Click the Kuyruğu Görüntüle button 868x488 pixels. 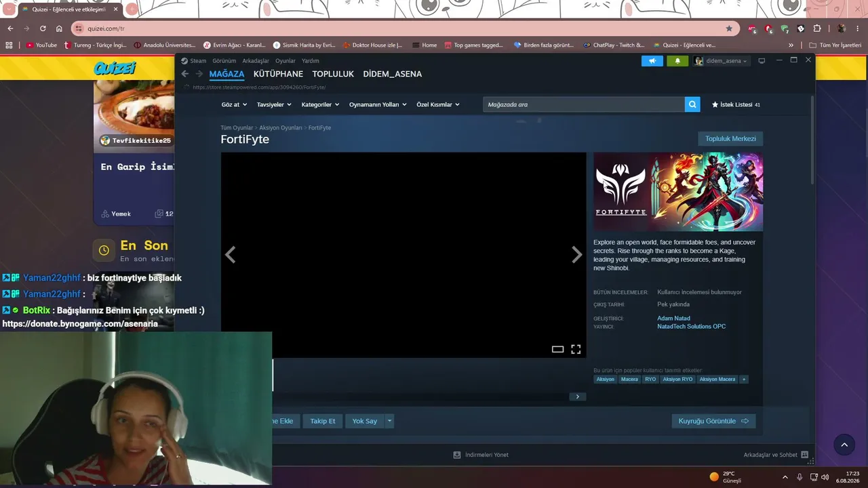(x=713, y=421)
